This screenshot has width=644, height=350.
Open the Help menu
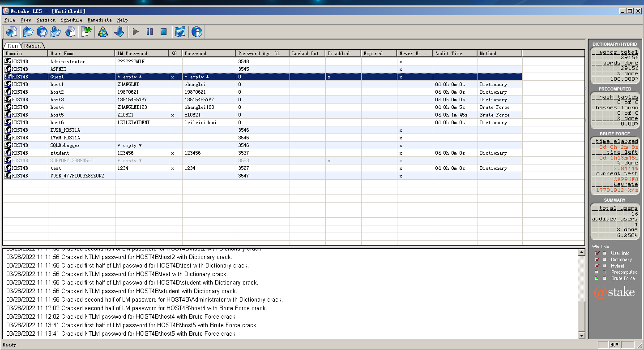[122, 20]
